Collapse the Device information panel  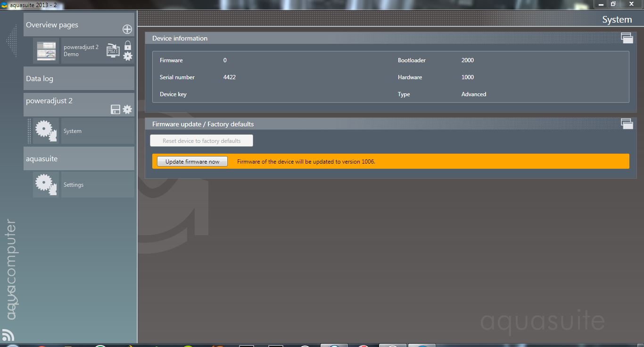(x=627, y=38)
